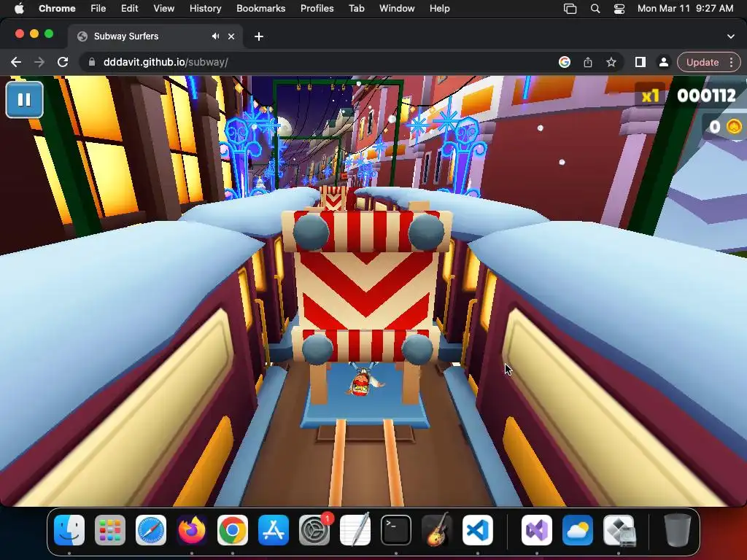
Task: Open the Apple menu
Action: [x=18, y=9]
